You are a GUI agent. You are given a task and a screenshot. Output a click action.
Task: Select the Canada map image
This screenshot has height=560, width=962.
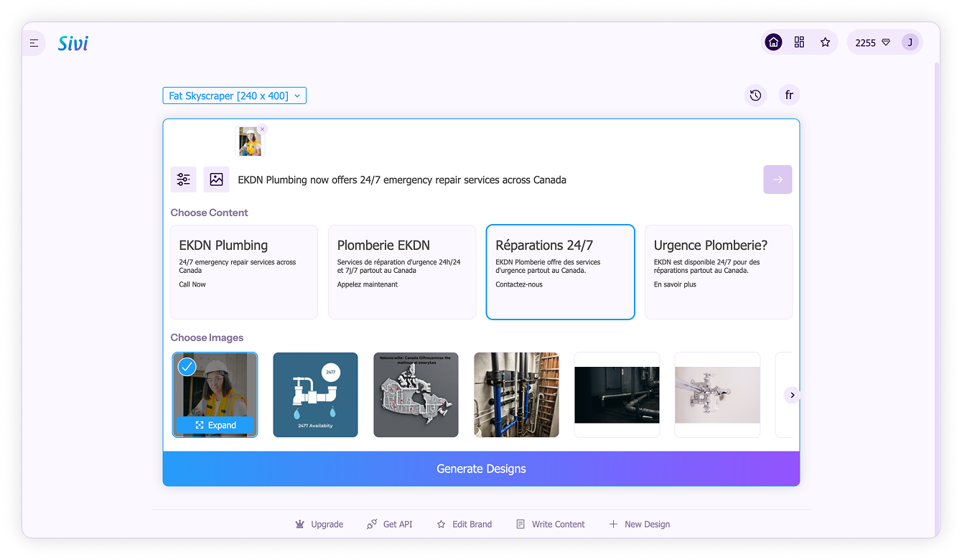pos(416,395)
